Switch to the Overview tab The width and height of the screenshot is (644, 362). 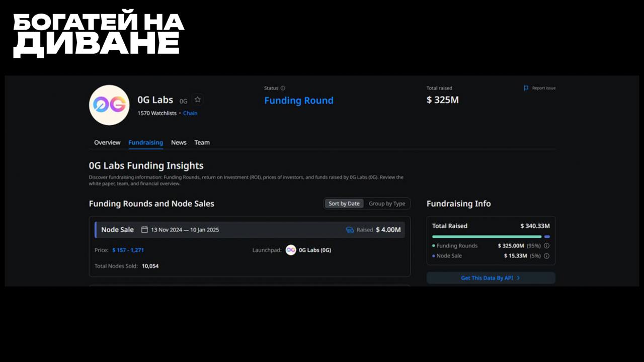pos(107,142)
